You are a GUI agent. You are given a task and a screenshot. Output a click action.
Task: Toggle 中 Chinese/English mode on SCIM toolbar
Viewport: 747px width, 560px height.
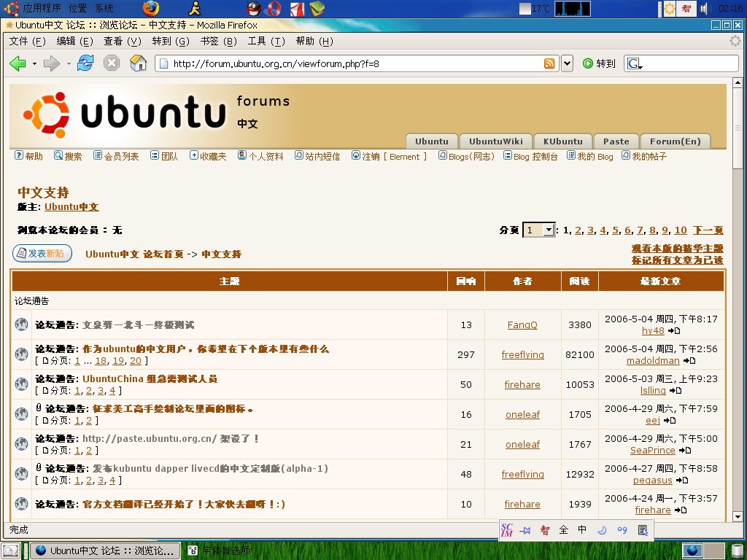click(582, 530)
